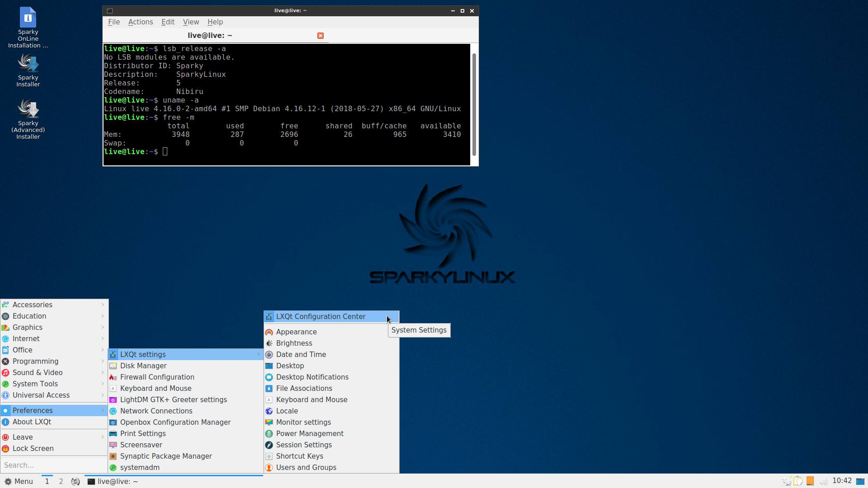
Task: Open Universal Access category
Action: [x=54, y=395]
